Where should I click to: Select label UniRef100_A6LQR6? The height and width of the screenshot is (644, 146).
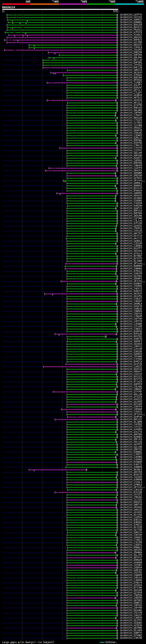(131, 110)
